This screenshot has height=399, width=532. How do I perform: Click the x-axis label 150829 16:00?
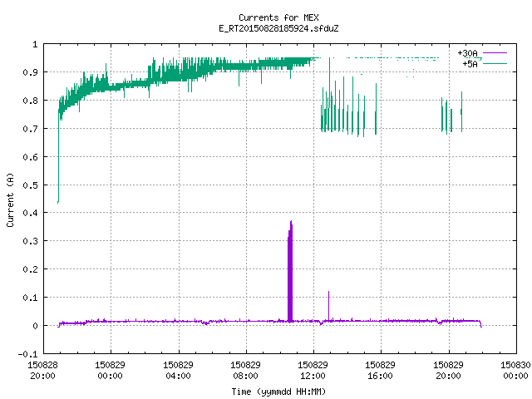pyautogui.click(x=381, y=371)
